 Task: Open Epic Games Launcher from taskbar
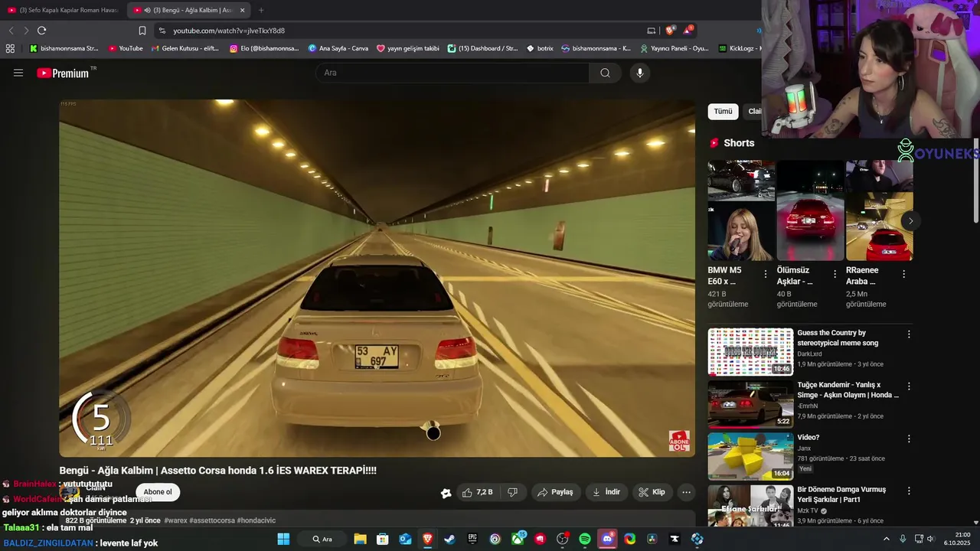click(x=472, y=539)
